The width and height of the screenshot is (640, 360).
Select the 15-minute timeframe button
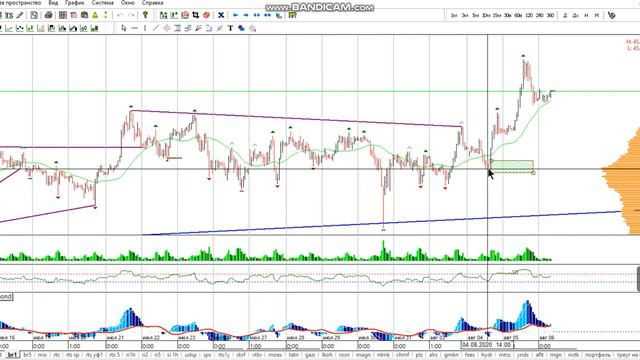497,16
